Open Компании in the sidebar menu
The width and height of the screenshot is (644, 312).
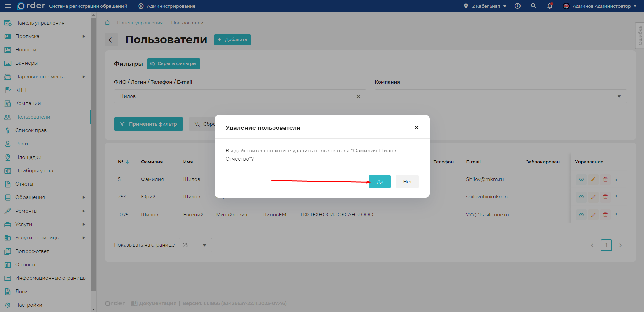pyautogui.click(x=28, y=103)
